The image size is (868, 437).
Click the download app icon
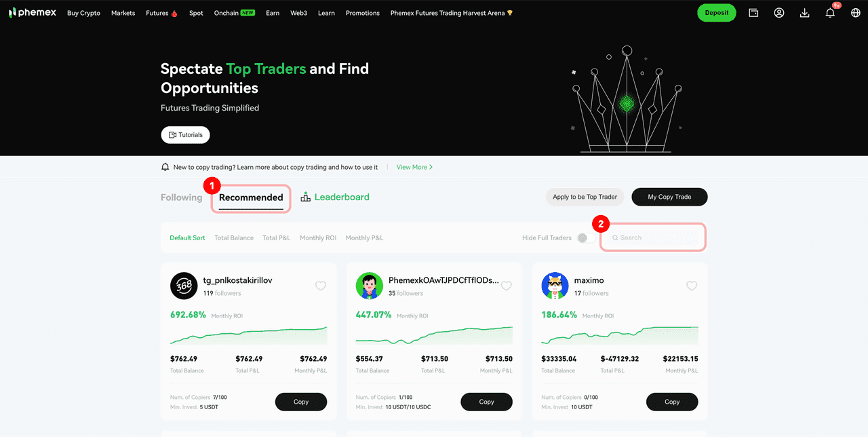805,13
